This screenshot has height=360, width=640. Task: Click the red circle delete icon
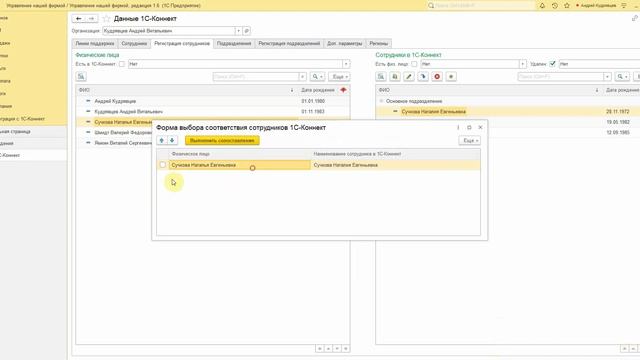pyautogui.click(x=437, y=77)
